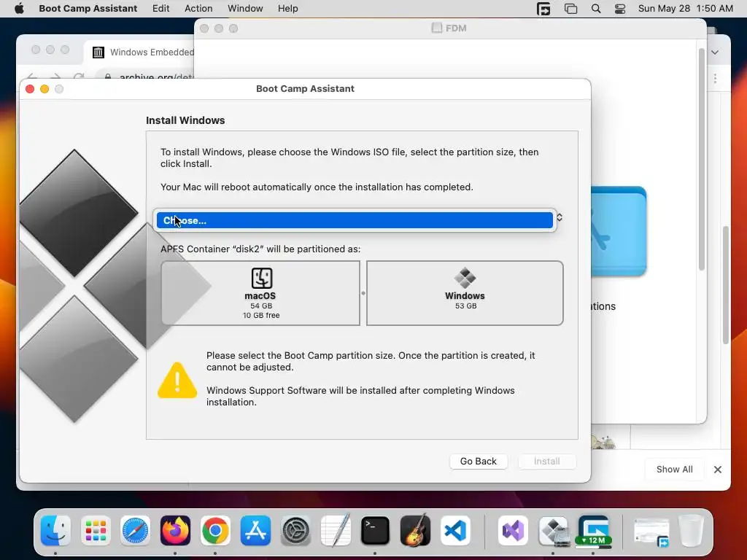Screen dimensions: 747x560
Task: Expand the browser tab list chevron
Action: click(x=715, y=52)
